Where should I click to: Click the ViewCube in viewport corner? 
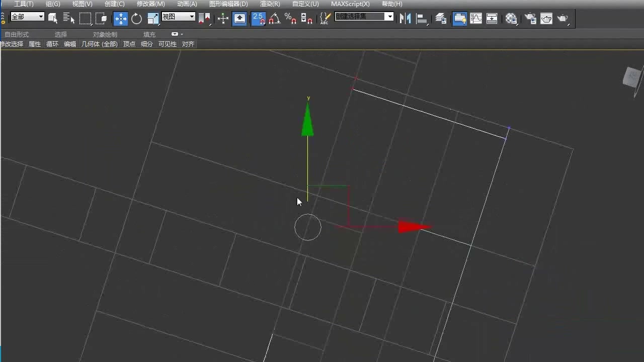[x=632, y=77]
